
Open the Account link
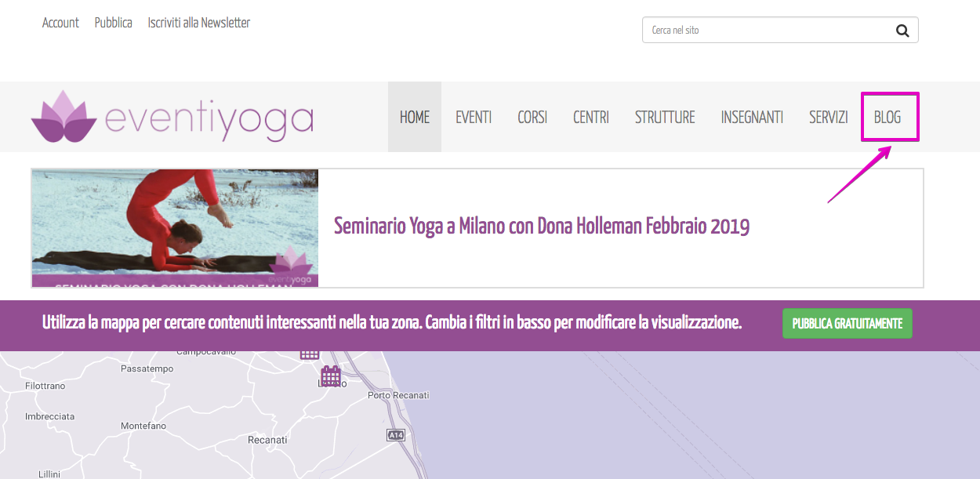[60, 23]
